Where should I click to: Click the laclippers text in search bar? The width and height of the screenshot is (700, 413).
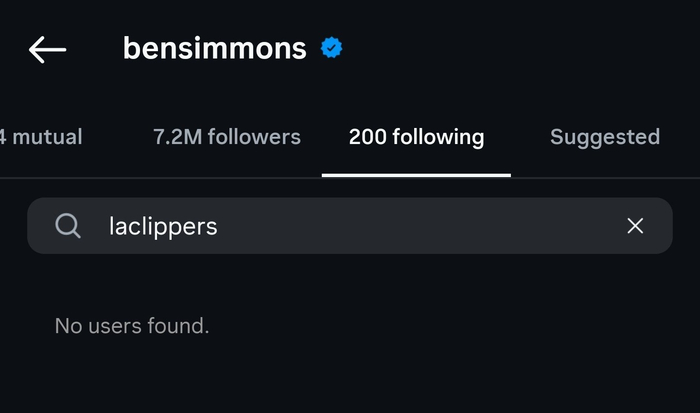(163, 227)
